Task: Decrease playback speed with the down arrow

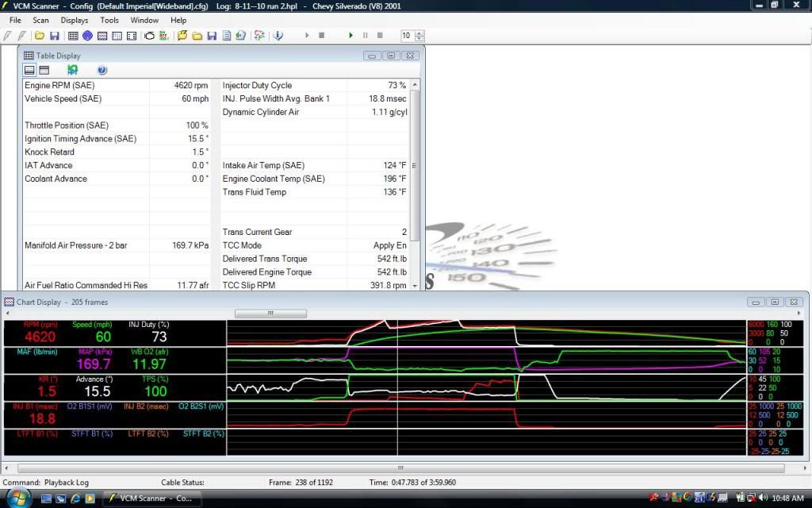Action: 419,39
